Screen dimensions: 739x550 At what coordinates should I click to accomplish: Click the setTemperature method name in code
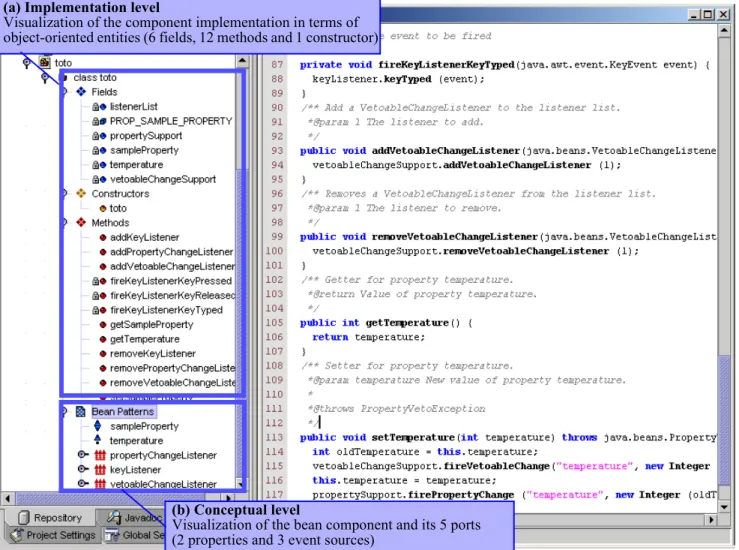[413, 437]
